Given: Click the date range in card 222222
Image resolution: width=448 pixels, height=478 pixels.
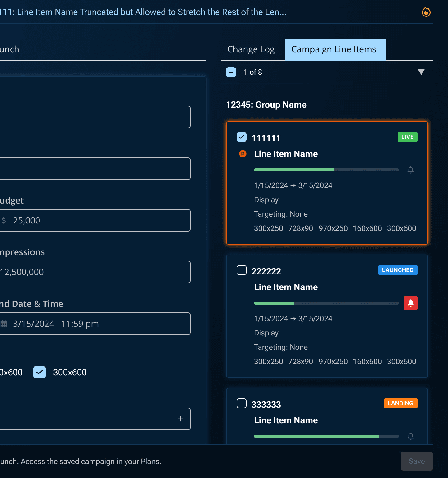Looking at the screenshot, I should 293,319.
